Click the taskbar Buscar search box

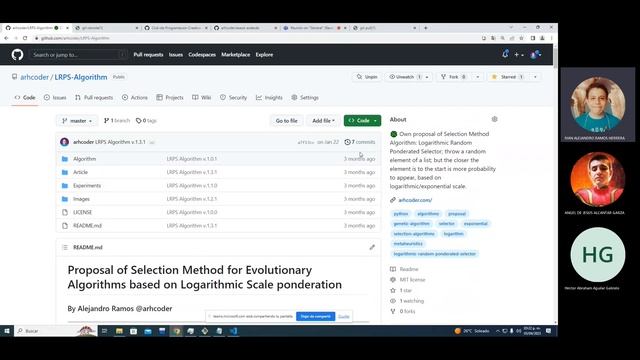click(x=56, y=331)
